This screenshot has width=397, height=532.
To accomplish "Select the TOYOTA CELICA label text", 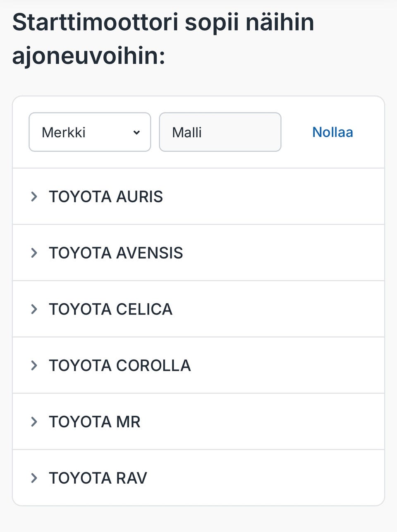I will point(110,309).
